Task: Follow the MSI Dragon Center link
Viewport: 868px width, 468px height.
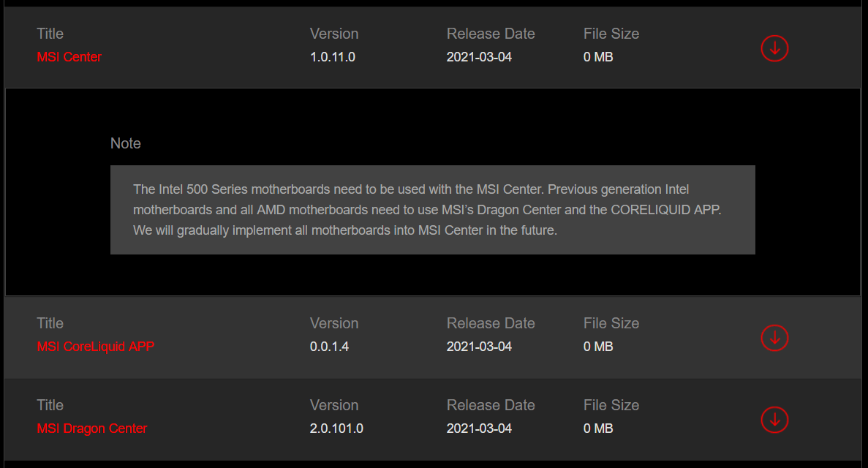Action: 92,429
